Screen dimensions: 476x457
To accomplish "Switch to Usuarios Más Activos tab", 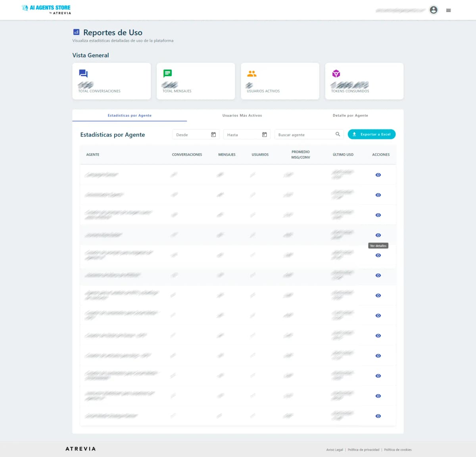I will pyautogui.click(x=242, y=116).
